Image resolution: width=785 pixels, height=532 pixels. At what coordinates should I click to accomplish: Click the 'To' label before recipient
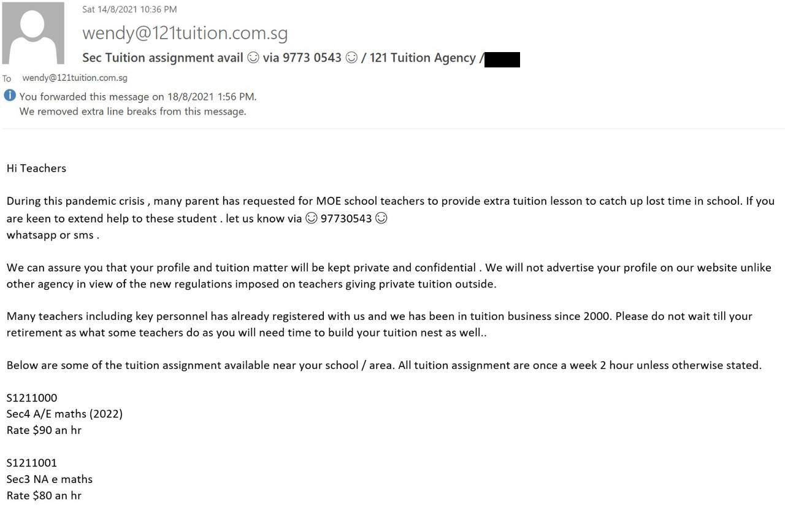[7, 78]
